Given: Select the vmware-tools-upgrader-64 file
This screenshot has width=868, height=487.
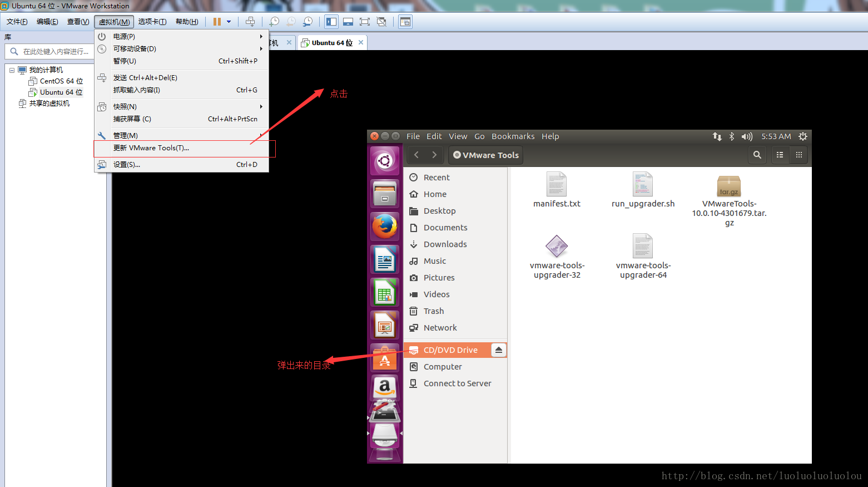Looking at the screenshot, I should [643, 257].
